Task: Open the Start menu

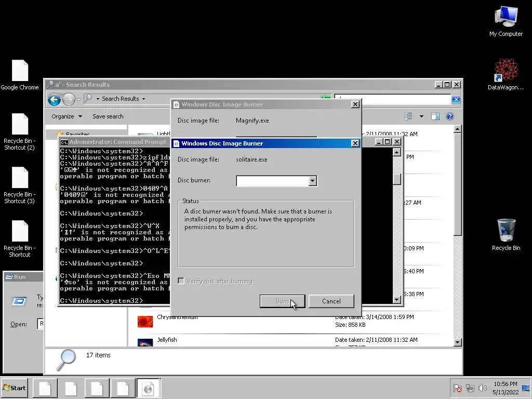Action: [14, 388]
